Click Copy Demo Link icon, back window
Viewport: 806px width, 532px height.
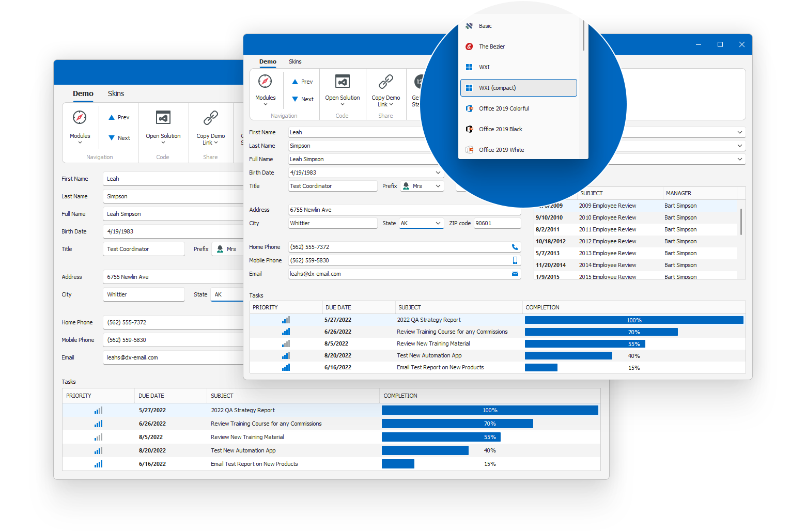pos(211,118)
